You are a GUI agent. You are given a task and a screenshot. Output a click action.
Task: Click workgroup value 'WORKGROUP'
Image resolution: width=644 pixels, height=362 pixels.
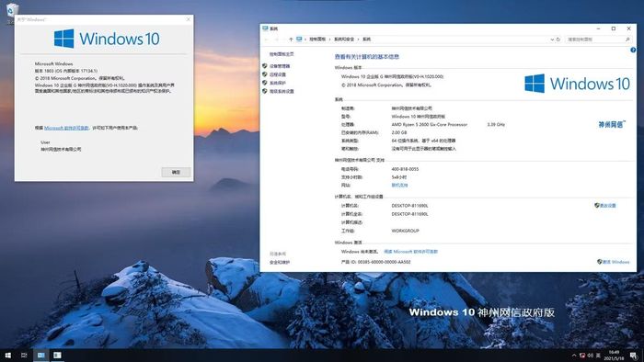(x=405, y=231)
